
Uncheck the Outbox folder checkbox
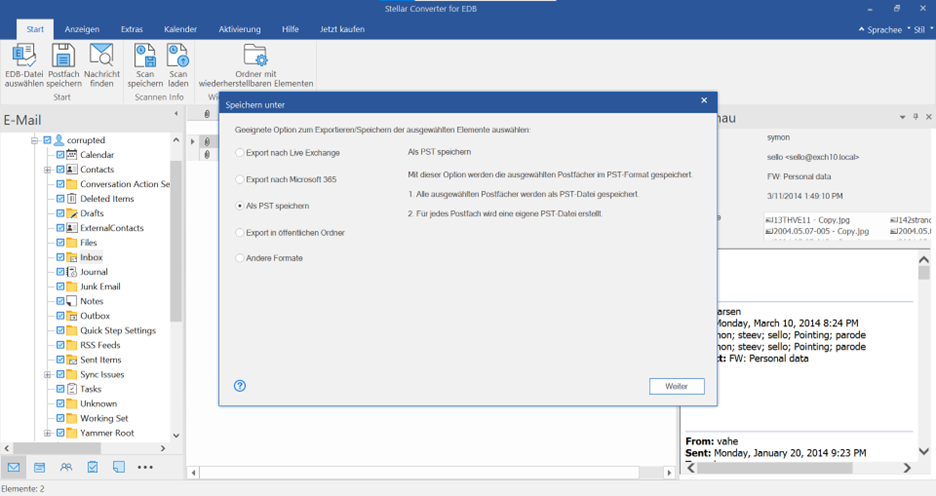(60, 316)
